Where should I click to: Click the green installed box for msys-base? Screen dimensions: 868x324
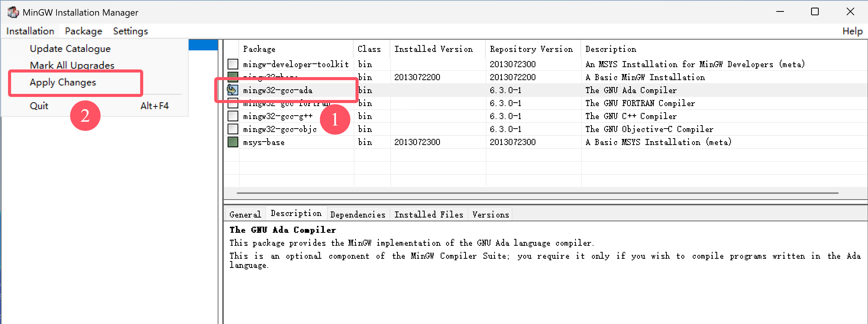coord(233,142)
